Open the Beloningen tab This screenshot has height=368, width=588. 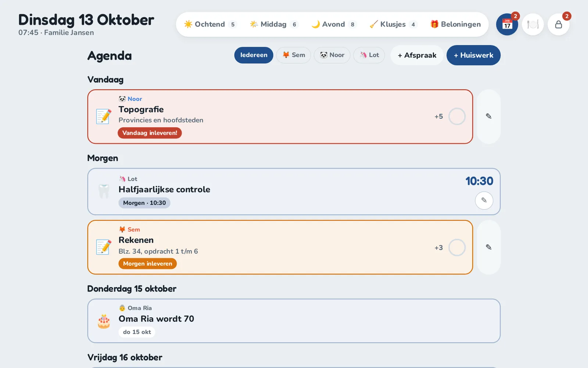tap(455, 24)
